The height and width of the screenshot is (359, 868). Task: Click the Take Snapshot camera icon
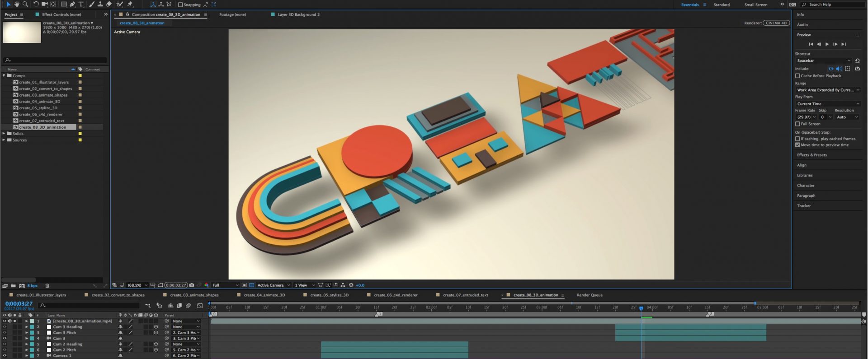192,285
